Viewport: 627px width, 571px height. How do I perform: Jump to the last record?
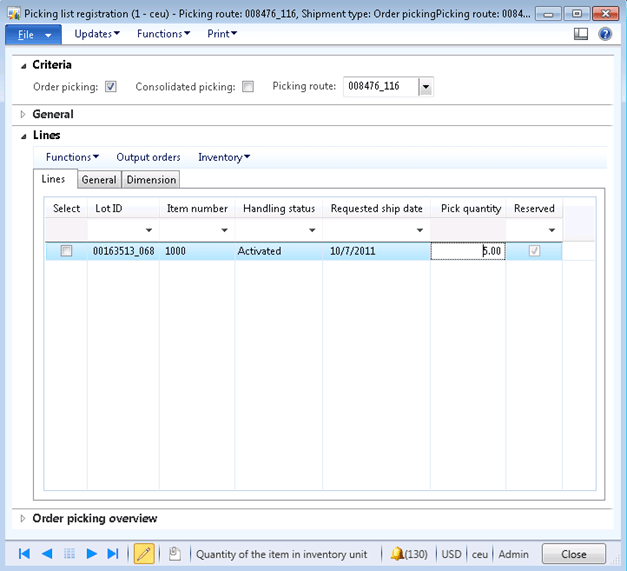[x=113, y=553]
